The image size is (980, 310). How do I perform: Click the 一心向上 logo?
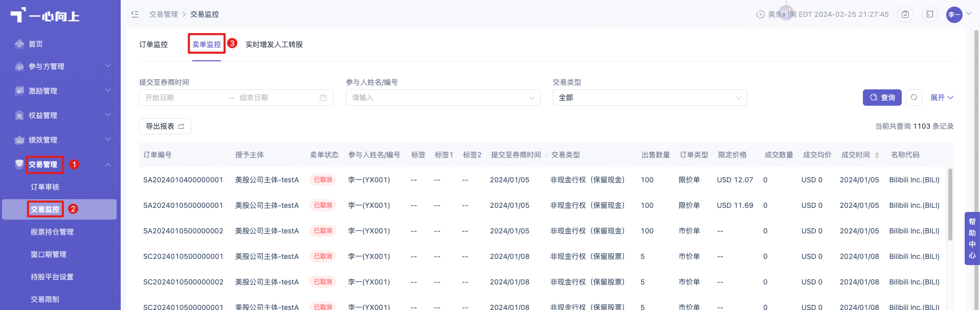45,15
